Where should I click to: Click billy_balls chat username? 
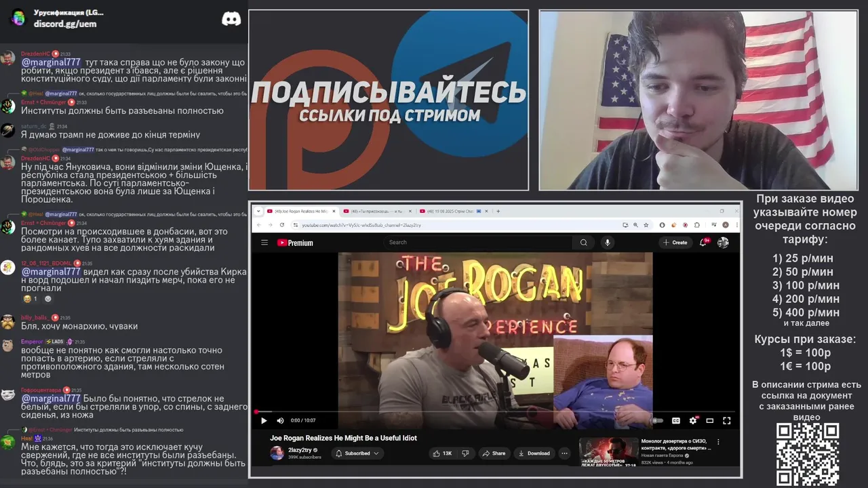(x=34, y=317)
